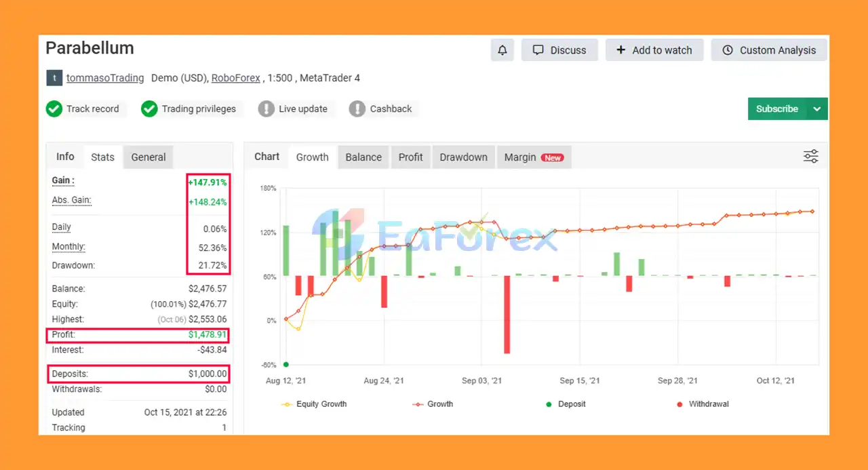Click the tommasoTrading avatar icon

54,78
